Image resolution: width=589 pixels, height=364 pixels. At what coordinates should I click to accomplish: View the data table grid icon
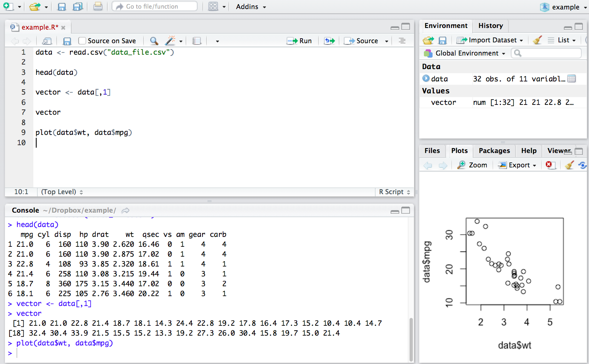(571, 79)
